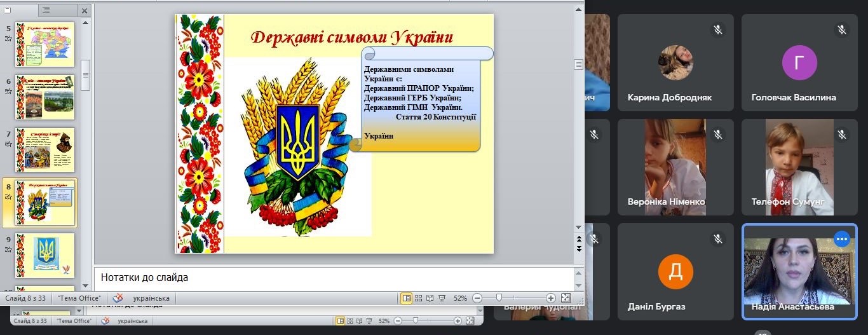Click the zoom in plus button in front window
This screenshot has height=335, width=868.
pos(551,298)
